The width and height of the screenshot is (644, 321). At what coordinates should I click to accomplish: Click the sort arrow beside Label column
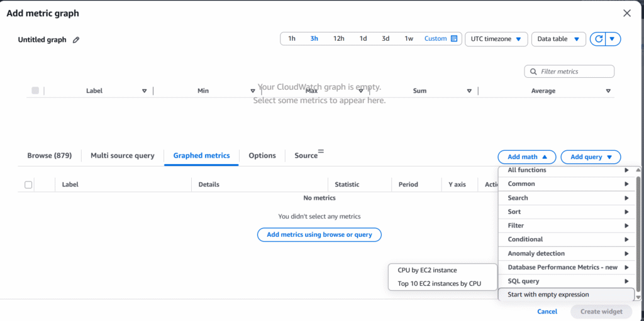pos(144,91)
